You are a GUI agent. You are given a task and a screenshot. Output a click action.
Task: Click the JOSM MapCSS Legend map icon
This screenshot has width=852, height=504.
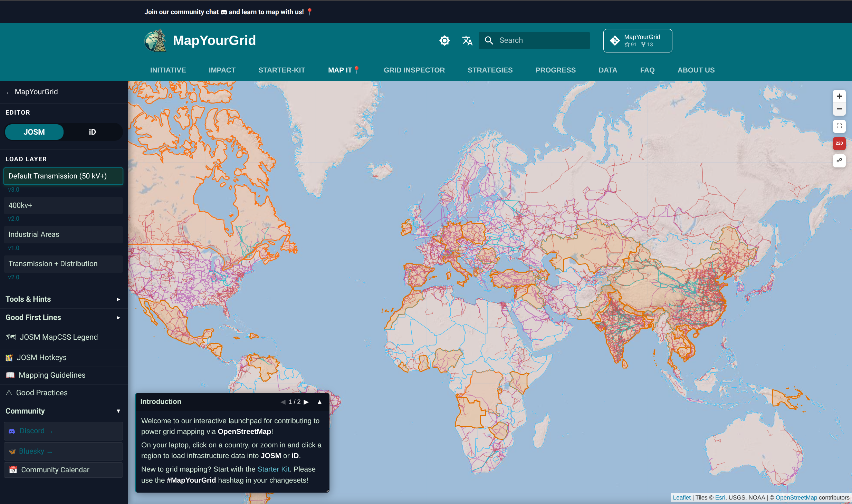11,337
